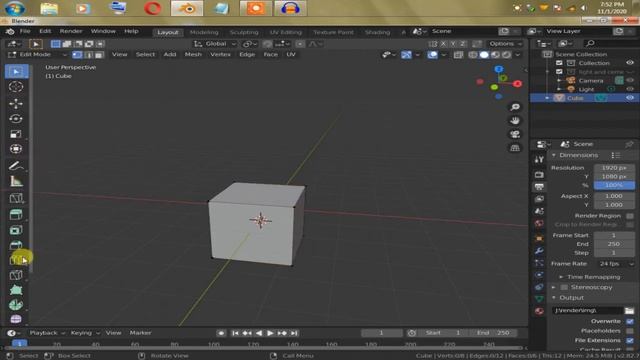Select the Rotate tool
This screenshot has height=360, width=640.
pos(16,119)
